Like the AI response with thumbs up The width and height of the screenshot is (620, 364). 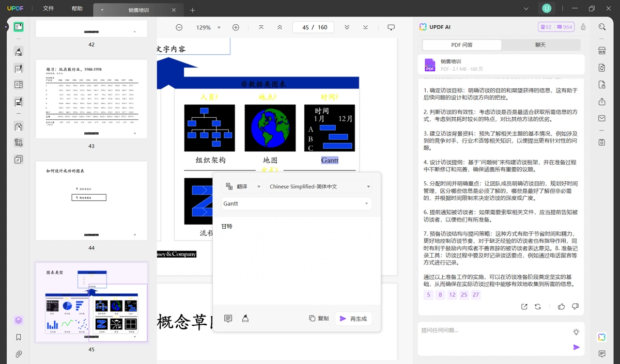click(x=561, y=307)
